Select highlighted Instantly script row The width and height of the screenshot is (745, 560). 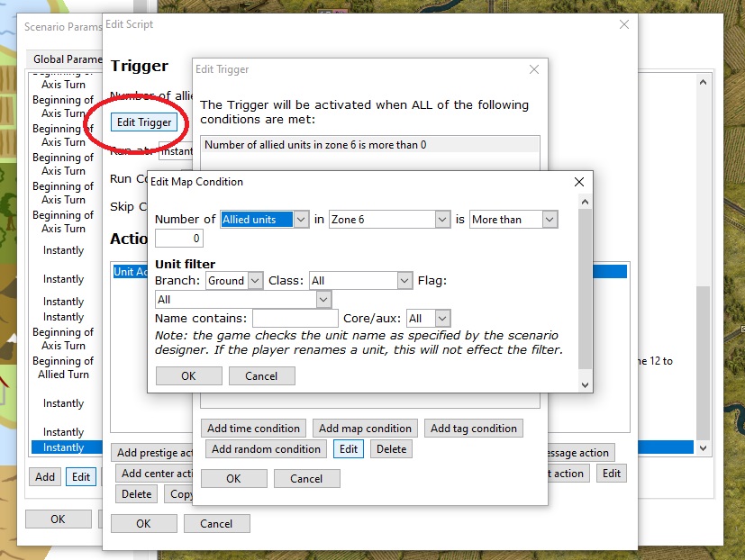pyautogui.click(x=66, y=447)
